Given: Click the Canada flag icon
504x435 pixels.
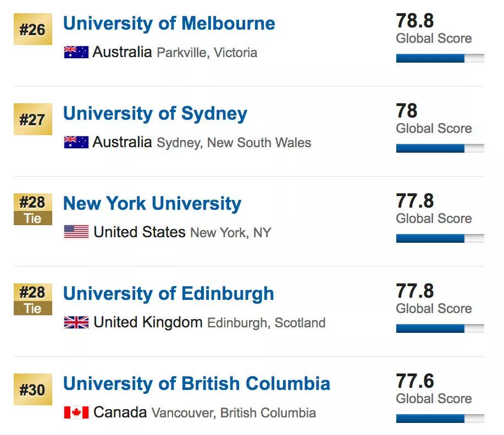Looking at the screenshot, I should click(76, 412).
